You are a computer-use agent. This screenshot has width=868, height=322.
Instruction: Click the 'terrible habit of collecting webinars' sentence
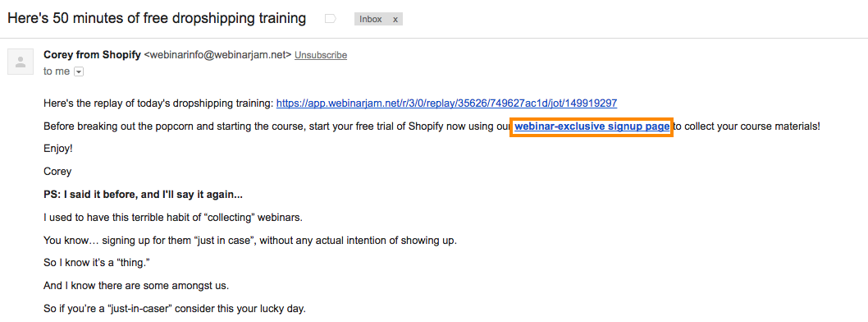173,217
